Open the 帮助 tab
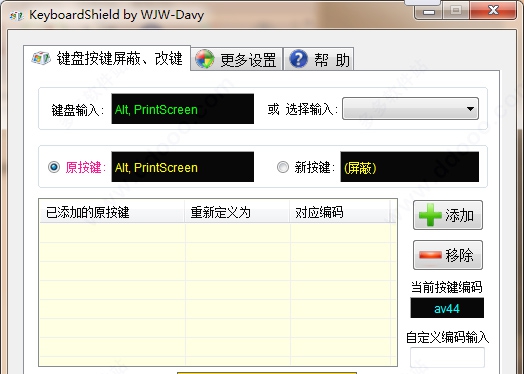Image resolution: width=524 pixels, height=374 pixels. tap(319, 59)
